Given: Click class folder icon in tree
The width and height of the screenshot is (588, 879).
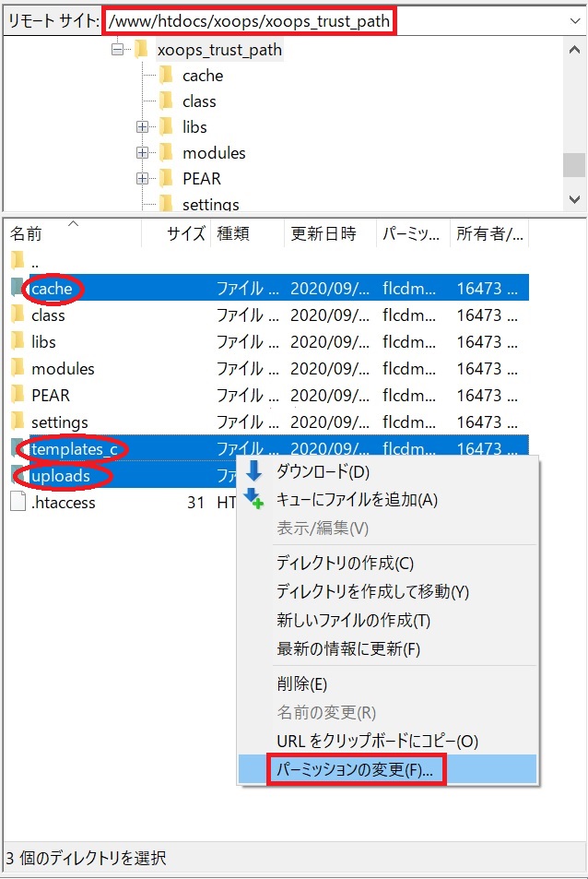Looking at the screenshot, I should click(166, 101).
